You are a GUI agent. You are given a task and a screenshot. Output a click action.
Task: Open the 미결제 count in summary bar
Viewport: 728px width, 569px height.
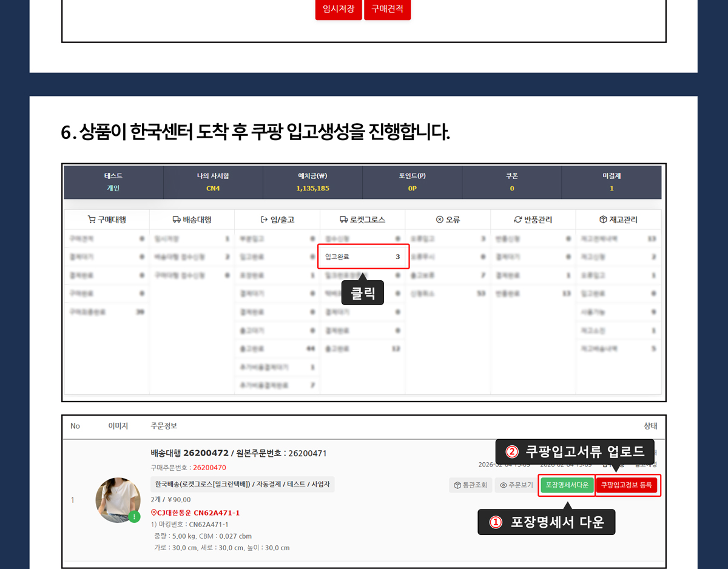click(611, 189)
